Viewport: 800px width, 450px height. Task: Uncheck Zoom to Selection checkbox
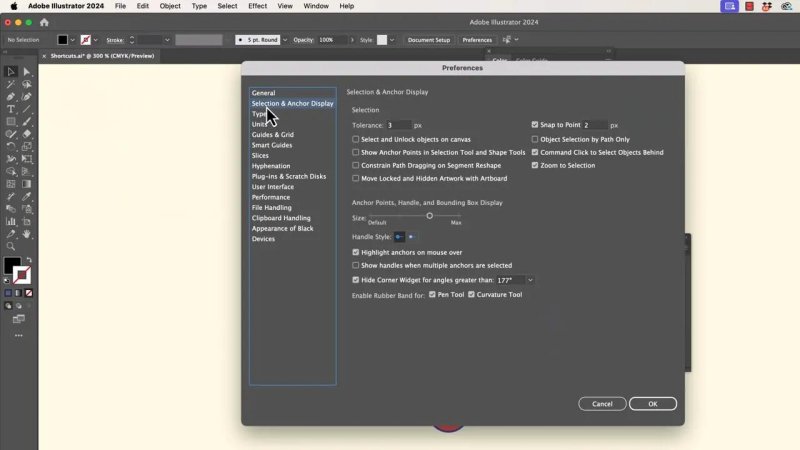535,165
